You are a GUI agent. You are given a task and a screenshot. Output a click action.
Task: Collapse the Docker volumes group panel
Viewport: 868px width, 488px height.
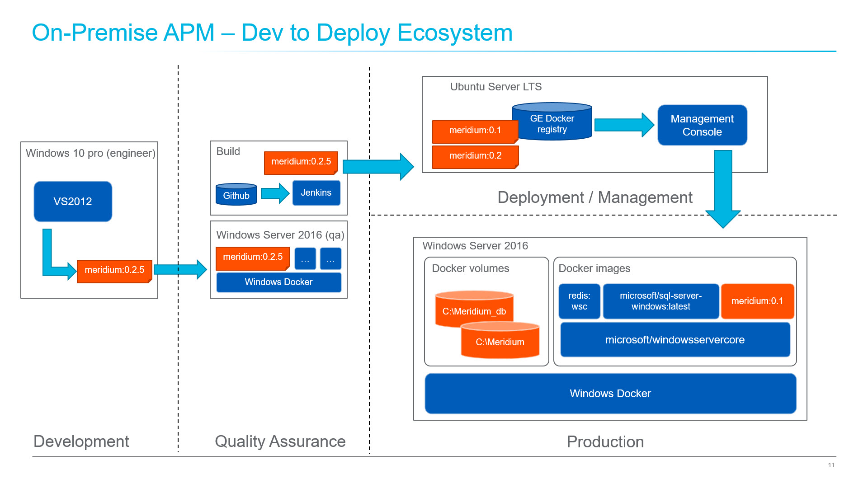470,268
